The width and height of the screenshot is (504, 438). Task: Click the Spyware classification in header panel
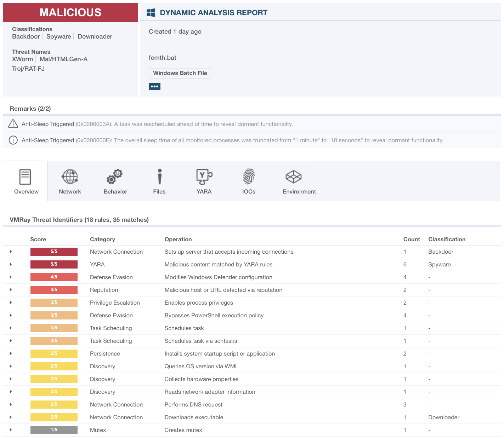coord(59,36)
